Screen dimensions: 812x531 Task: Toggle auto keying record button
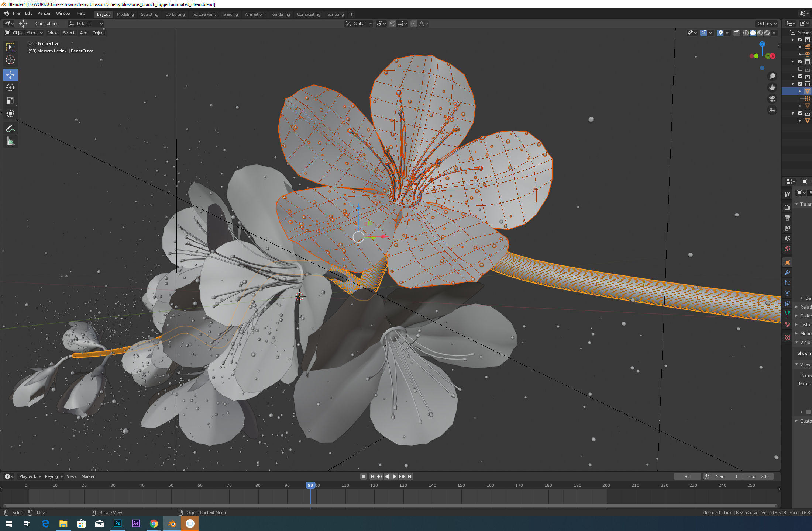[x=364, y=476]
